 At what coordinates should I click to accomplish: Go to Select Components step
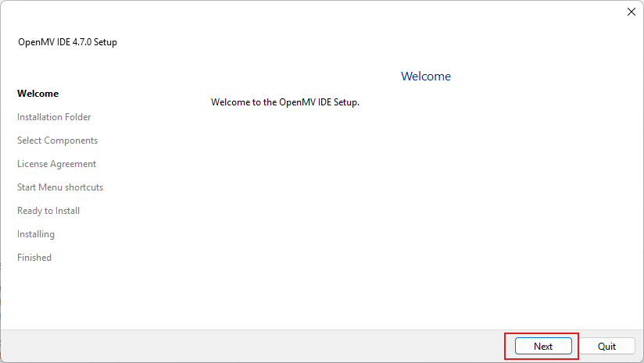(x=57, y=141)
